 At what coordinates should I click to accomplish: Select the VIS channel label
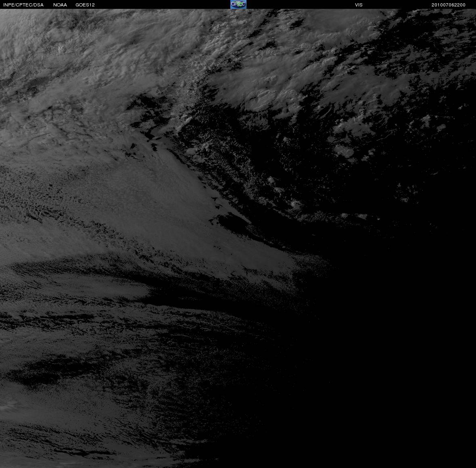359,5
